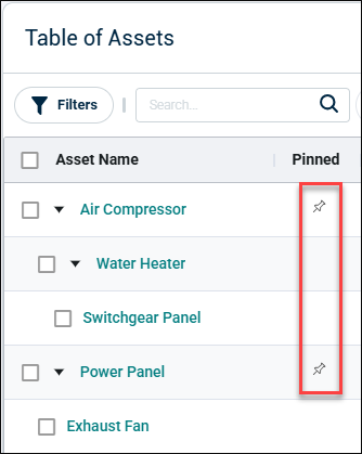
Task: Open the Water Heater asset link
Action: click(141, 264)
